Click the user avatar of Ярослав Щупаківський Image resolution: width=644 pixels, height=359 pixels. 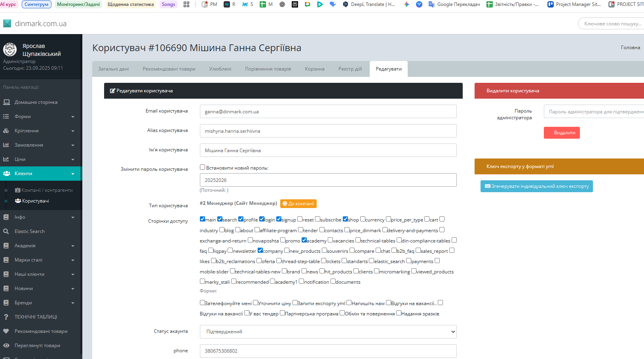(10, 50)
